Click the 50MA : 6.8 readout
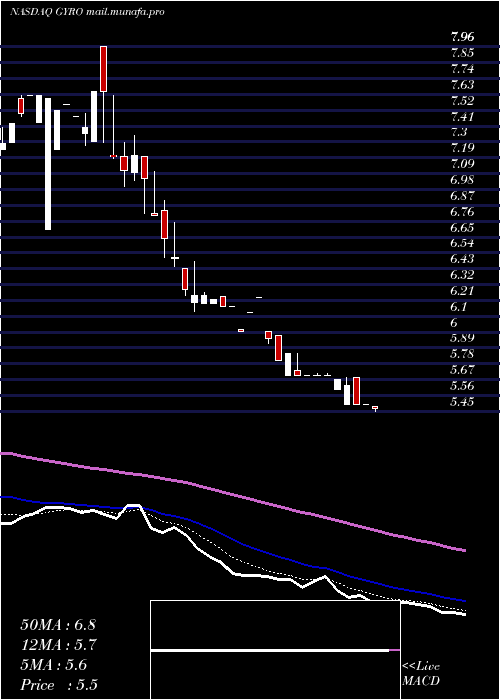 point(58,625)
